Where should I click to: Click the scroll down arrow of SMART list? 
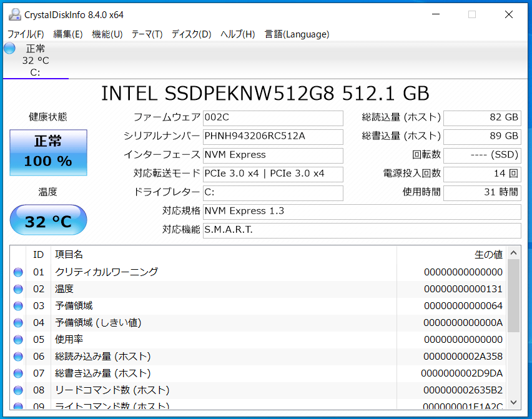(x=513, y=402)
